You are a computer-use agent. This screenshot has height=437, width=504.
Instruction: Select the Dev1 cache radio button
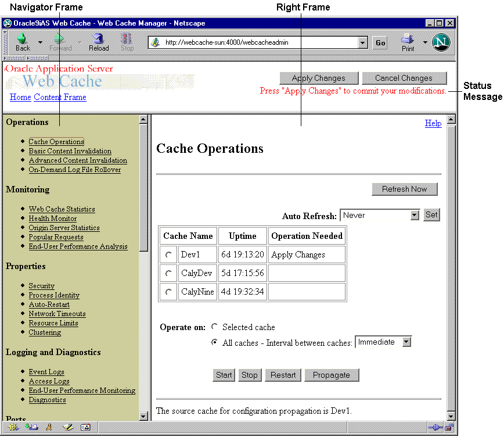[168, 255]
